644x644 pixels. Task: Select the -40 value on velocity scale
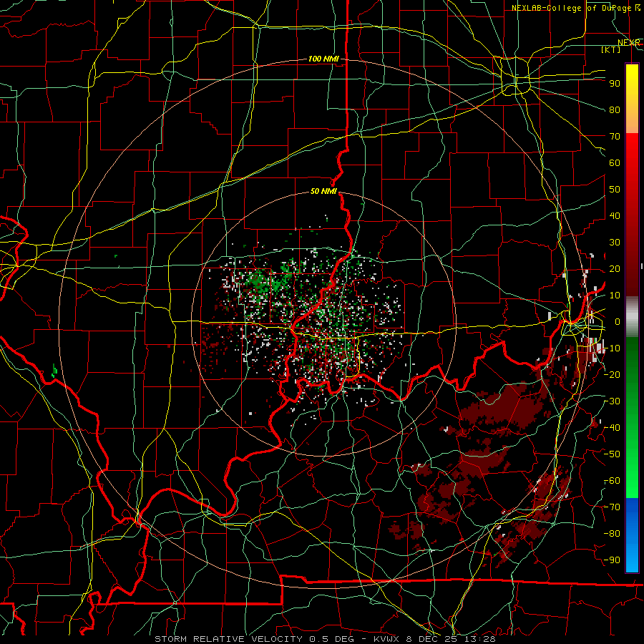pyautogui.click(x=612, y=428)
